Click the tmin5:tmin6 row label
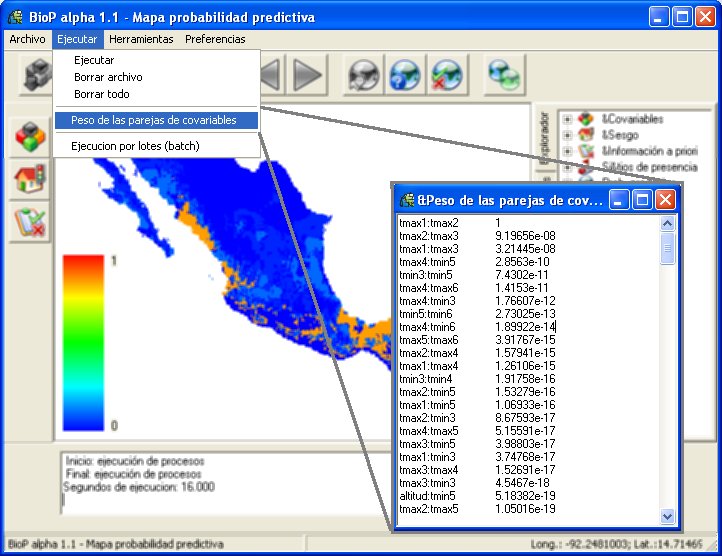This screenshot has width=722, height=556. tap(426, 314)
